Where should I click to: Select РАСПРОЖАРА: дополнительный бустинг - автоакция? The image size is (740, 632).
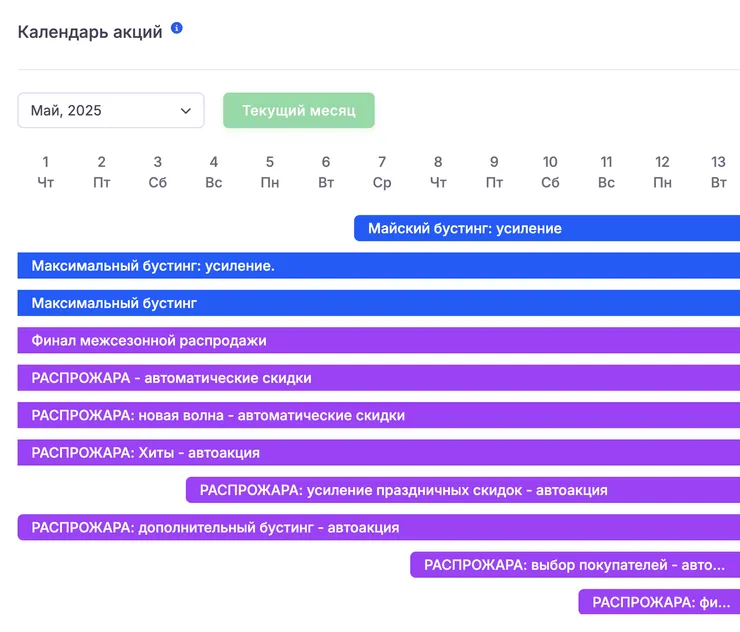point(379,527)
